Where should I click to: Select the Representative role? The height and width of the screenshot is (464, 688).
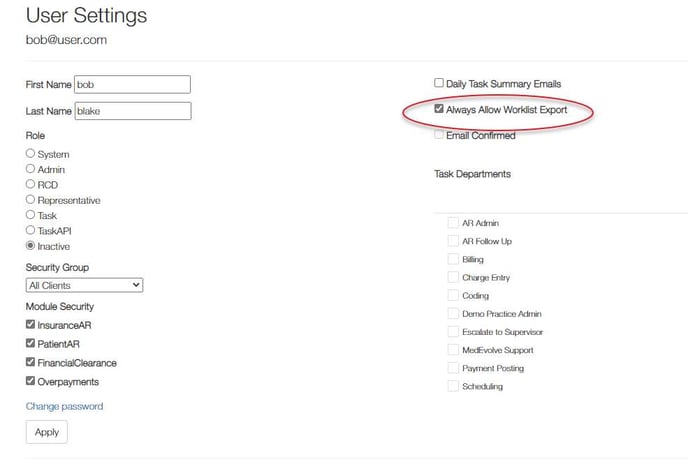click(x=30, y=200)
